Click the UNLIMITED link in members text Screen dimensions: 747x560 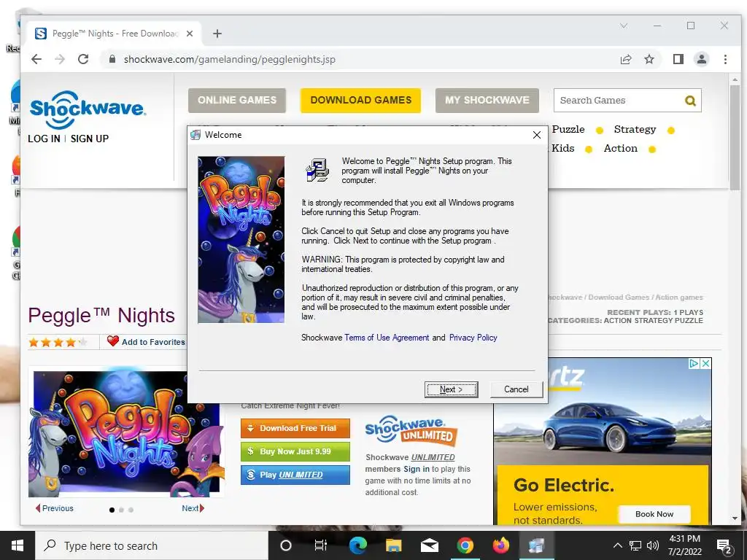[x=433, y=457]
